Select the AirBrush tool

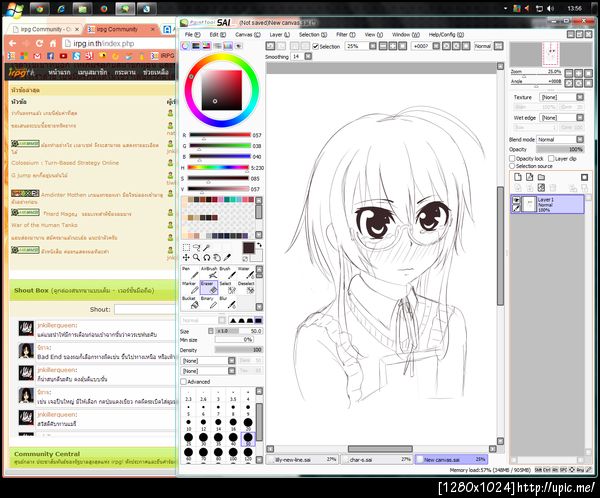point(209,273)
